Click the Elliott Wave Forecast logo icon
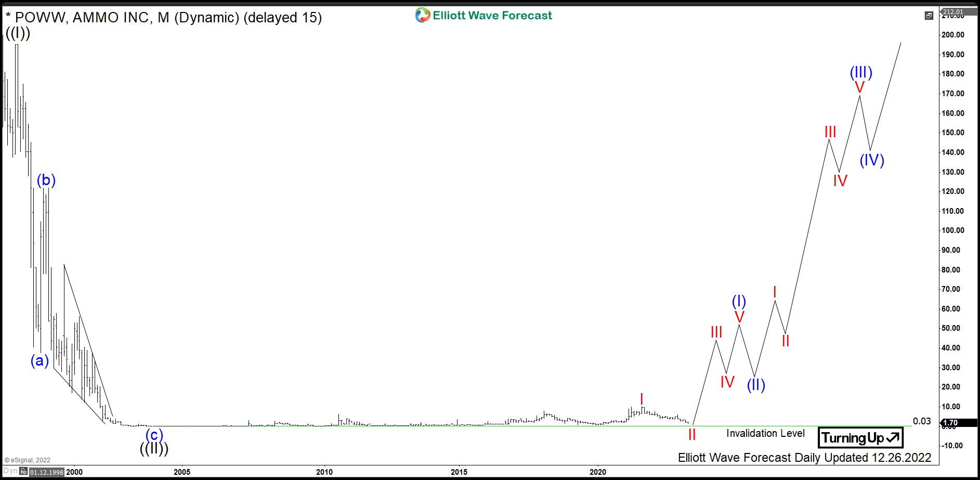Image resolution: width=980 pixels, height=480 pixels. click(423, 15)
